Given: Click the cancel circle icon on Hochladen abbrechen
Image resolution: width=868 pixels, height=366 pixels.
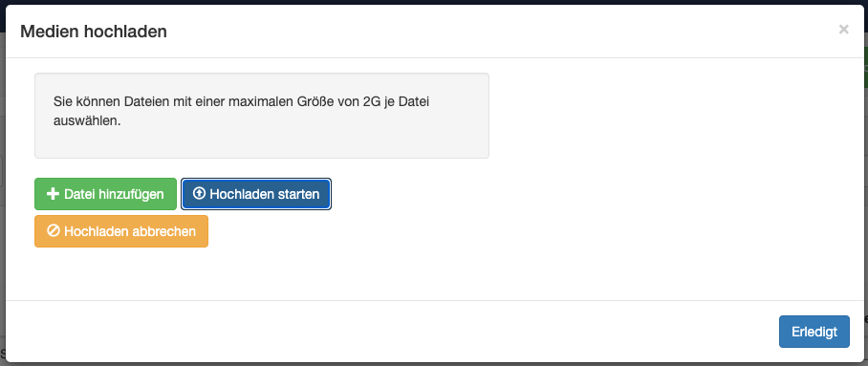Looking at the screenshot, I should (x=54, y=231).
